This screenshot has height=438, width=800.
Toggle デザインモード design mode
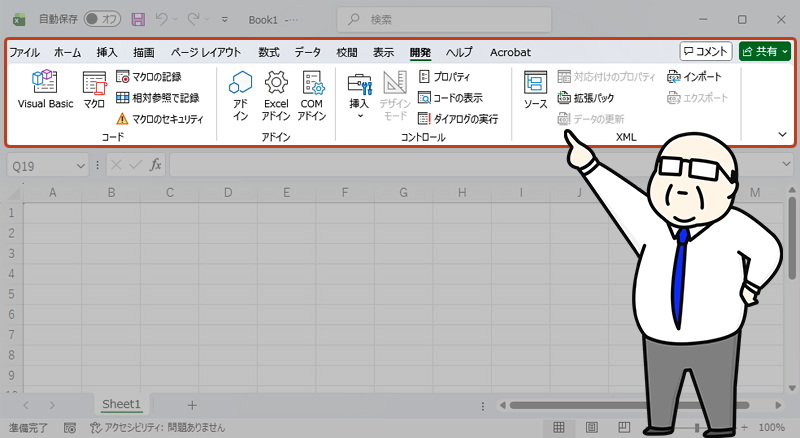point(395,95)
